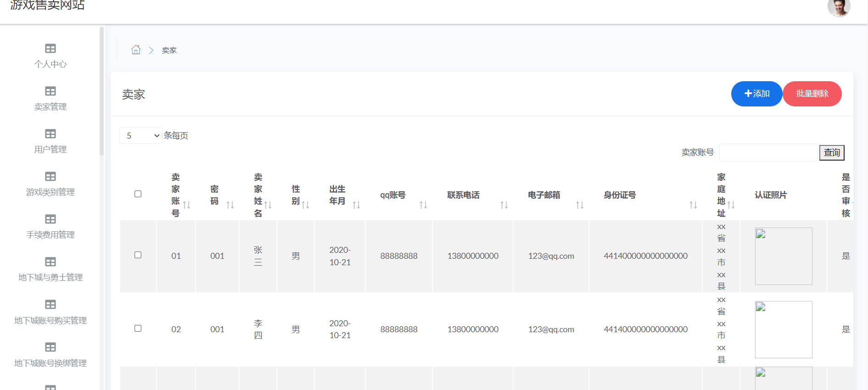Sort by 家庭地址 column arrows
The image size is (868, 390).
click(x=731, y=205)
